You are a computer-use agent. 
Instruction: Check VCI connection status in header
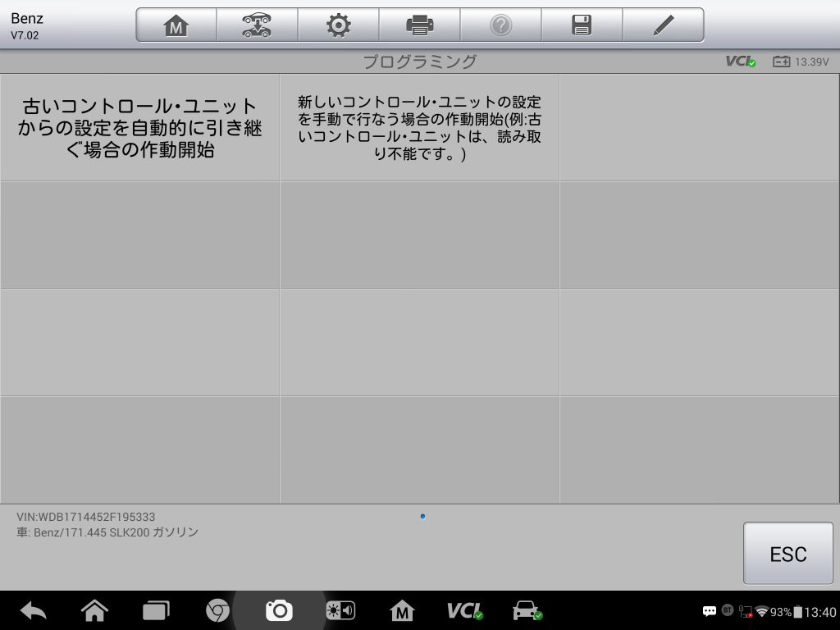point(740,62)
